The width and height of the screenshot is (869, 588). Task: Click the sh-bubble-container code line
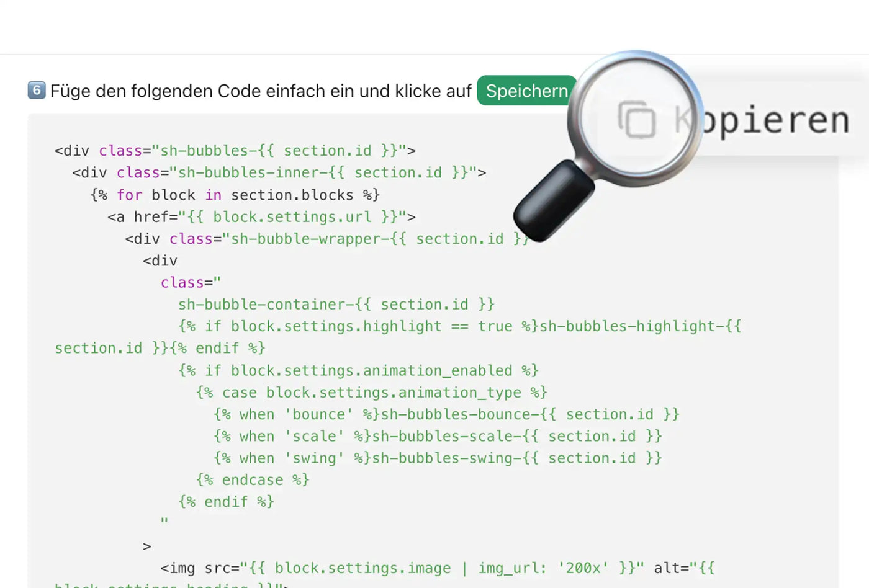(x=336, y=305)
